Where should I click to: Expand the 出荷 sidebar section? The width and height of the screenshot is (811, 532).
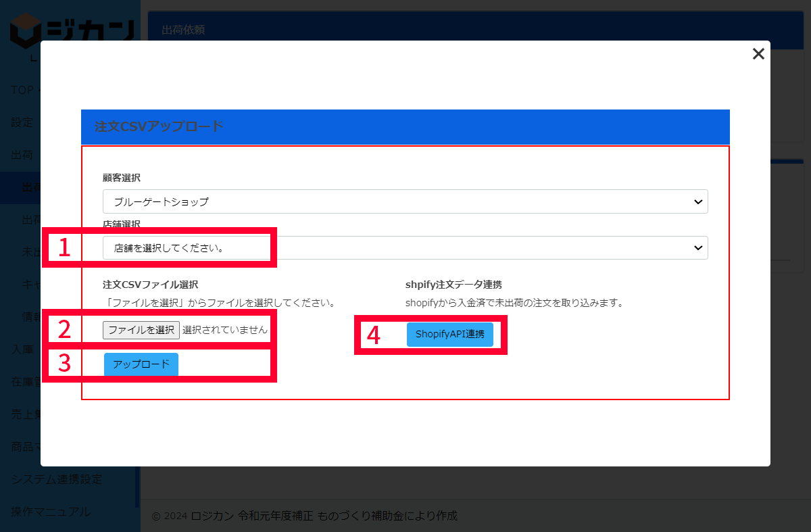(22, 155)
